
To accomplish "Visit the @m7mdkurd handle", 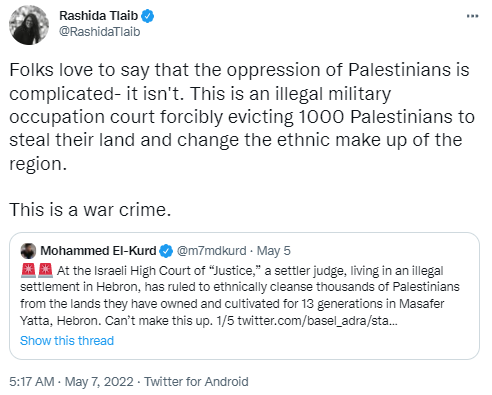I will [211, 251].
